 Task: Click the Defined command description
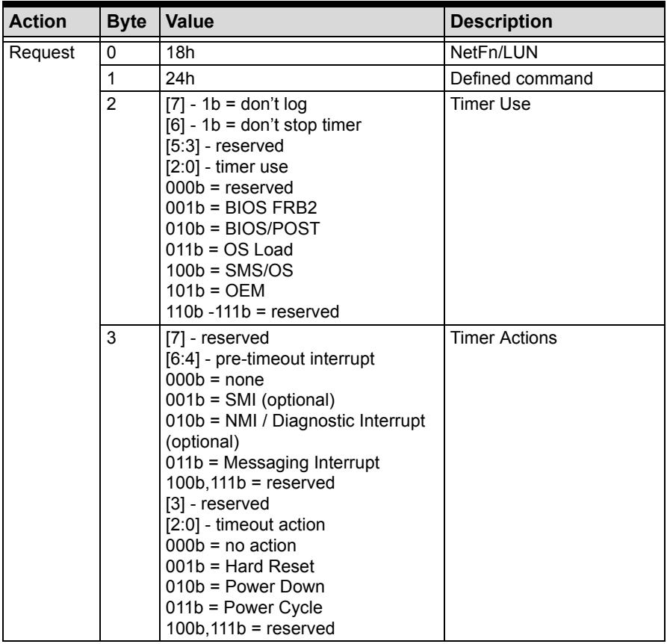click(x=521, y=78)
